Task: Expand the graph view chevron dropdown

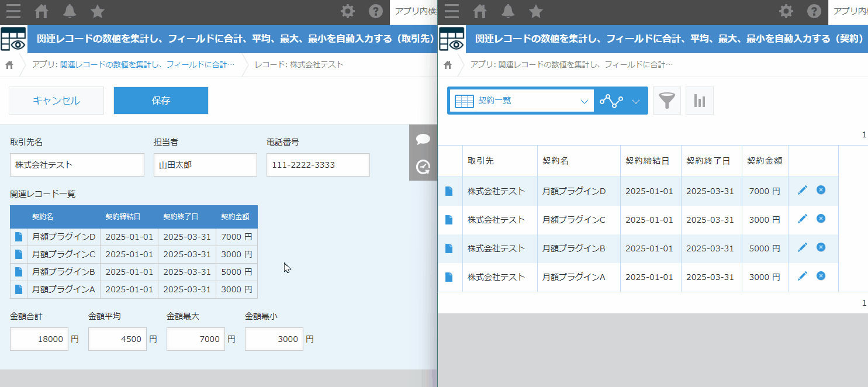Action: point(637,101)
